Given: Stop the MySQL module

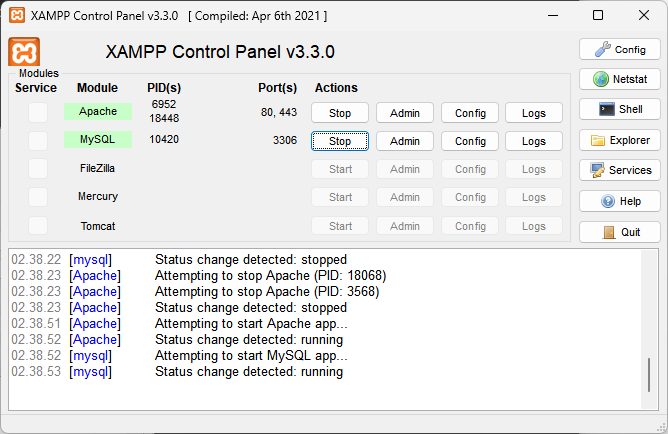Looking at the screenshot, I should 340,141.
